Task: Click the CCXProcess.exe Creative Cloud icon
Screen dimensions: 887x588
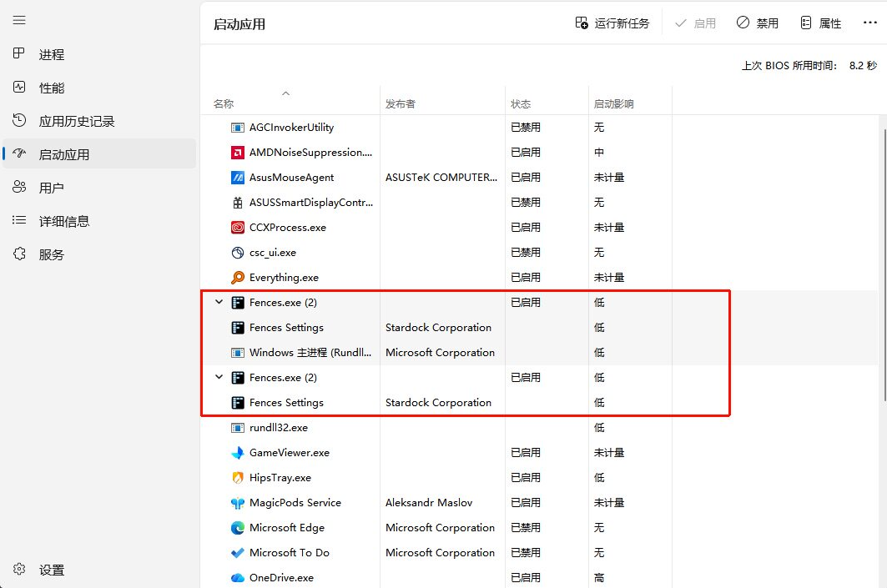Action: tap(237, 228)
